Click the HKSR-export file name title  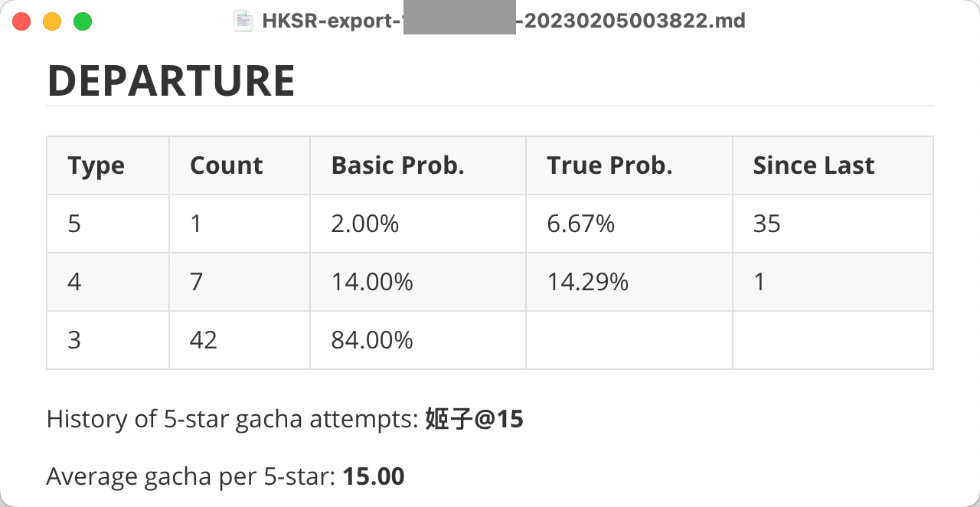coord(504,21)
